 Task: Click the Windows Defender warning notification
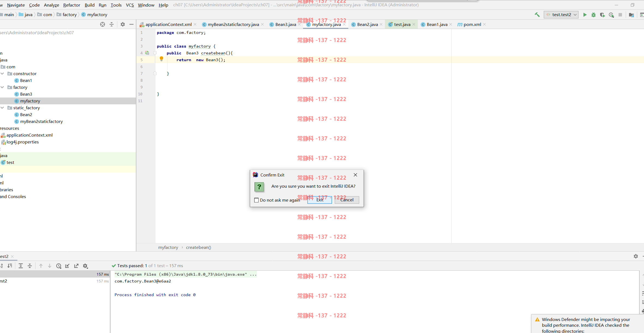[588, 324]
